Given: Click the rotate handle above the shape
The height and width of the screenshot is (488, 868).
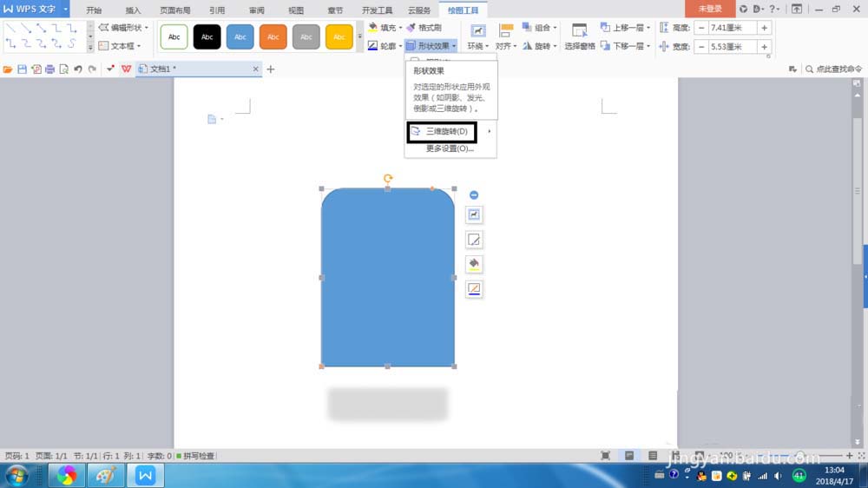Looking at the screenshot, I should pyautogui.click(x=387, y=178).
